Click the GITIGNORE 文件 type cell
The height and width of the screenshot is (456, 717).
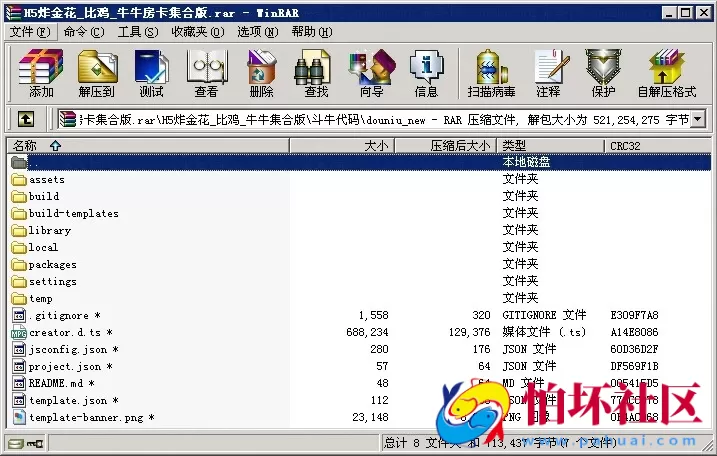click(x=544, y=315)
